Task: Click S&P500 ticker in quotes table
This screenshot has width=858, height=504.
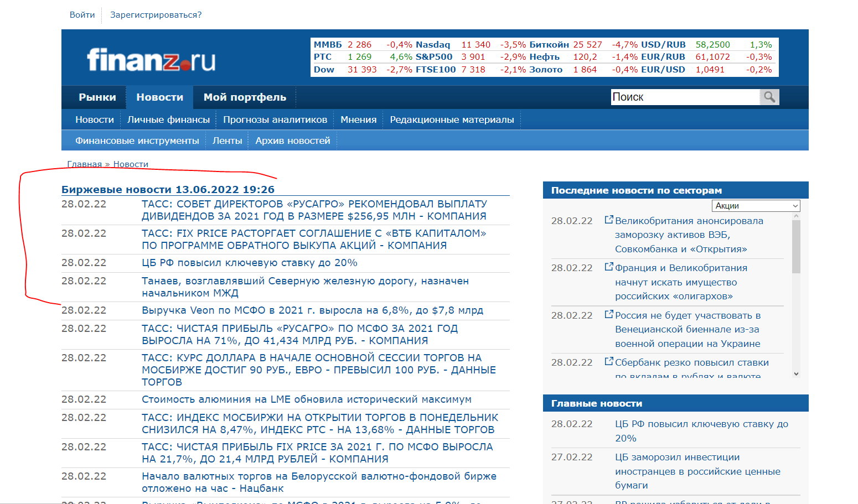Action: click(x=434, y=57)
